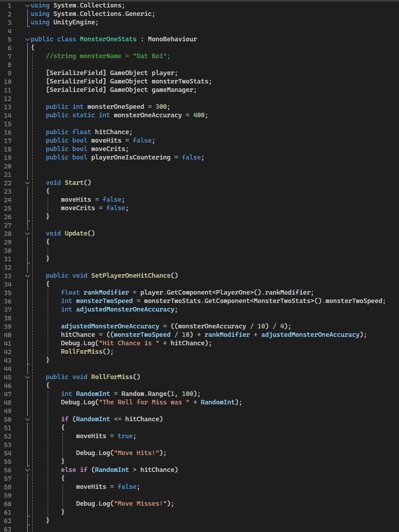Fold the else if RandomInt > hitChance block
399x532 pixels.
pyautogui.click(x=27, y=470)
